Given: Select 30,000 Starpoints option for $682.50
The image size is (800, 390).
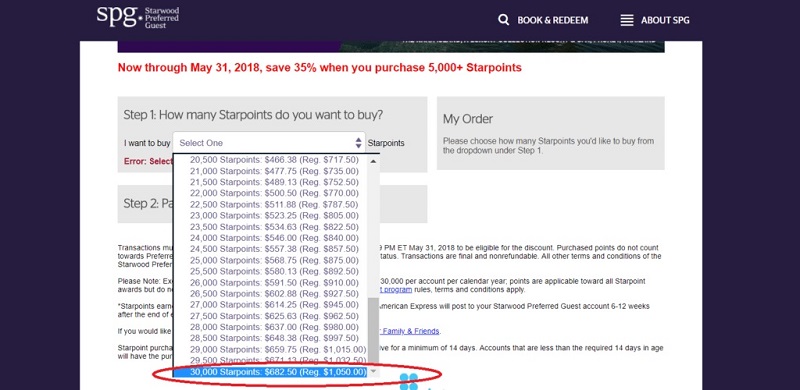Looking at the screenshot, I should coord(270,372).
